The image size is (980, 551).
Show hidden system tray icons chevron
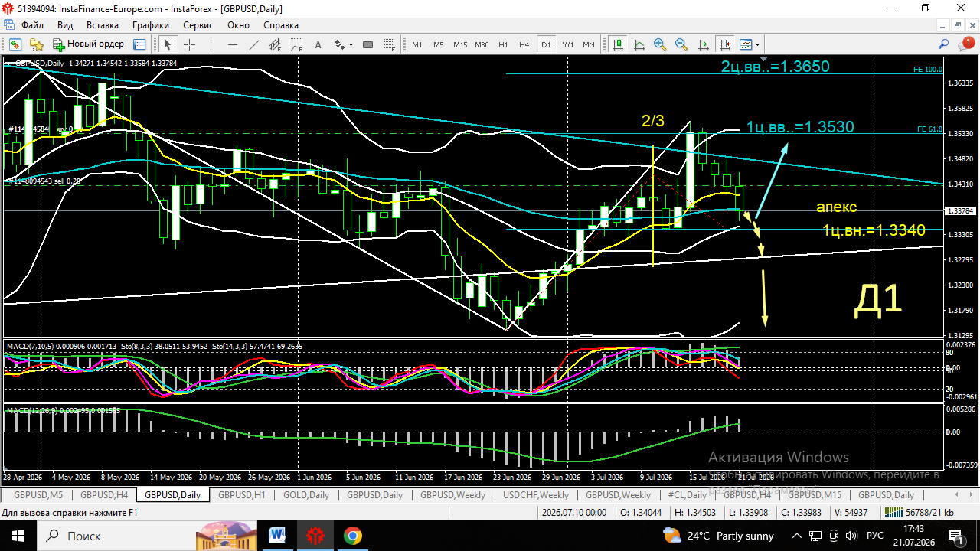point(797,536)
